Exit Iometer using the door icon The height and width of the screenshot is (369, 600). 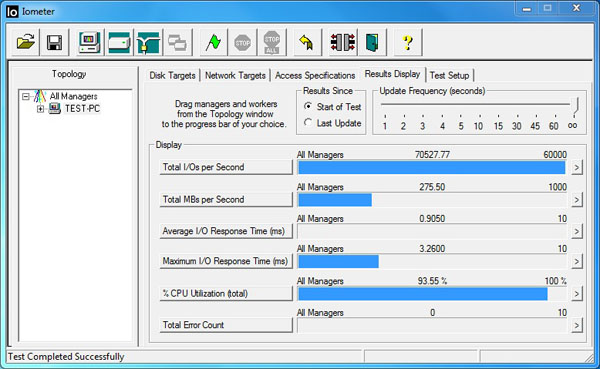(x=372, y=42)
